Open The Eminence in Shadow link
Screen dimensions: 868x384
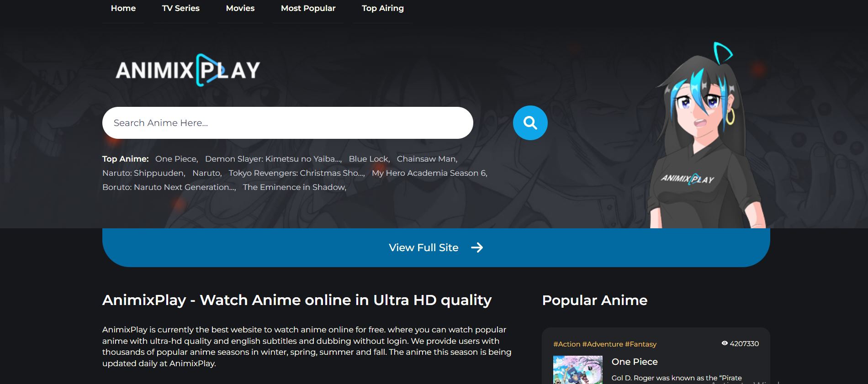295,187
